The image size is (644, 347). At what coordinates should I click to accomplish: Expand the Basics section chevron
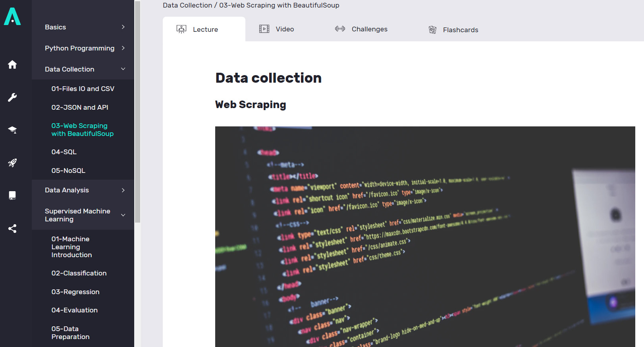[x=123, y=27]
